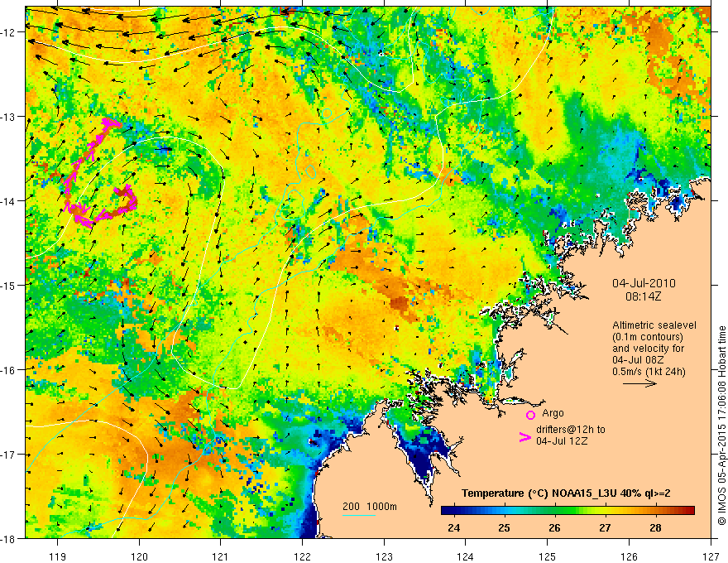Click the '26' value under the color bar
Viewport: 728px width, 563px height.
pyautogui.click(x=554, y=527)
